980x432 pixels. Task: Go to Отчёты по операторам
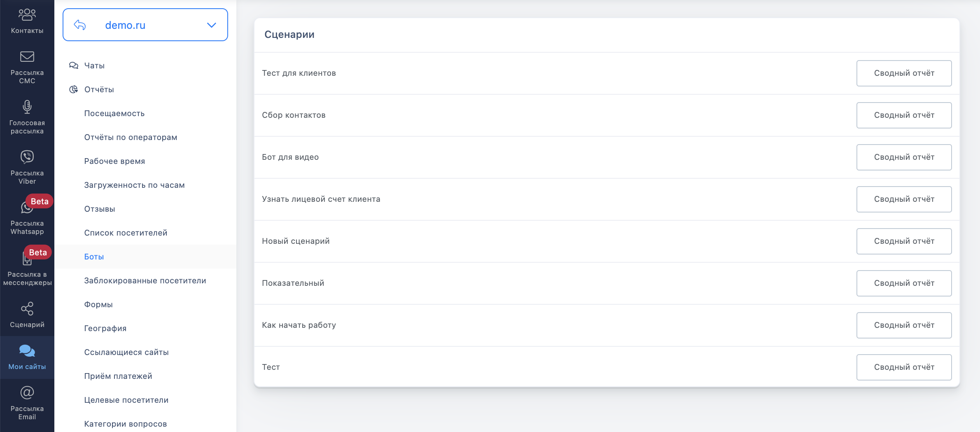131,137
